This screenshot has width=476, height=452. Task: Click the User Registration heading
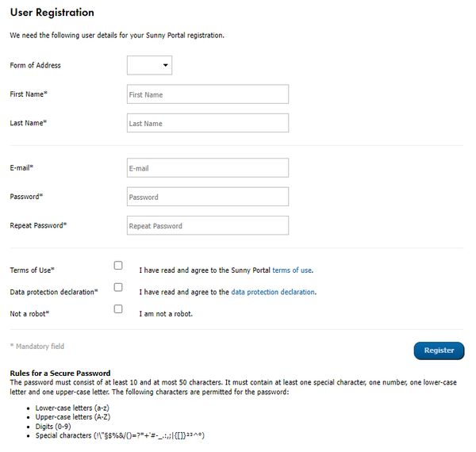coord(52,13)
